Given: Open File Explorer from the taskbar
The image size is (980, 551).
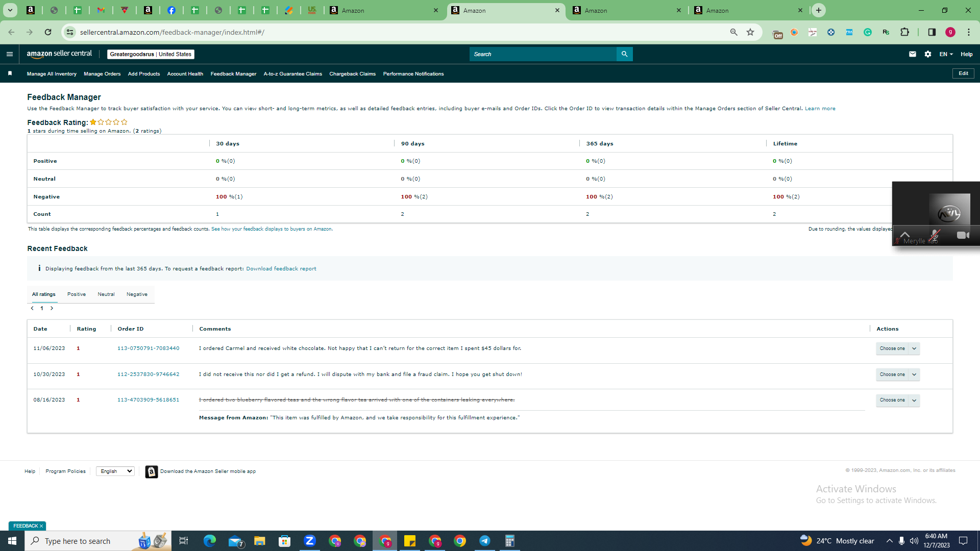Looking at the screenshot, I should (260, 541).
